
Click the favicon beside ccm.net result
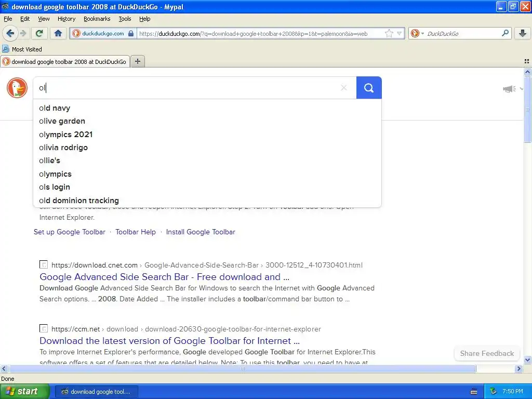pyautogui.click(x=44, y=328)
